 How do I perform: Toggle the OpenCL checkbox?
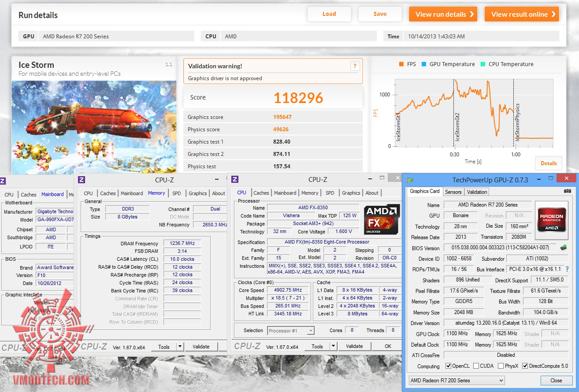click(x=449, y=366)
